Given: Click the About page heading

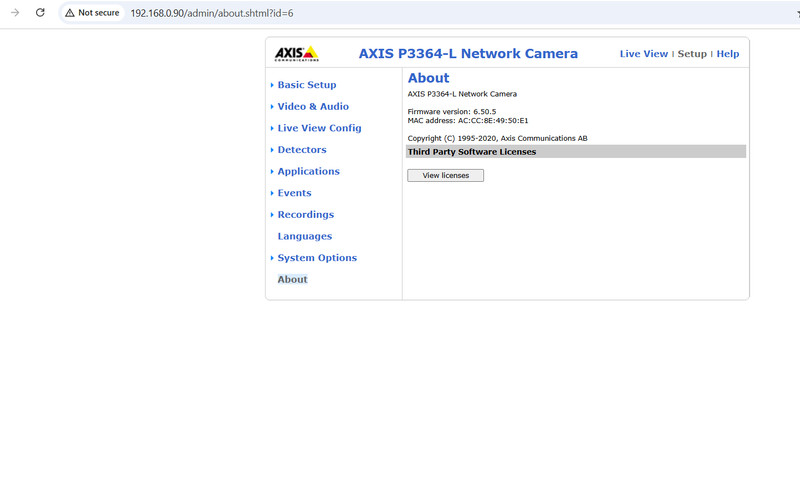Looking at the screenshot, I should pos(429,78).
